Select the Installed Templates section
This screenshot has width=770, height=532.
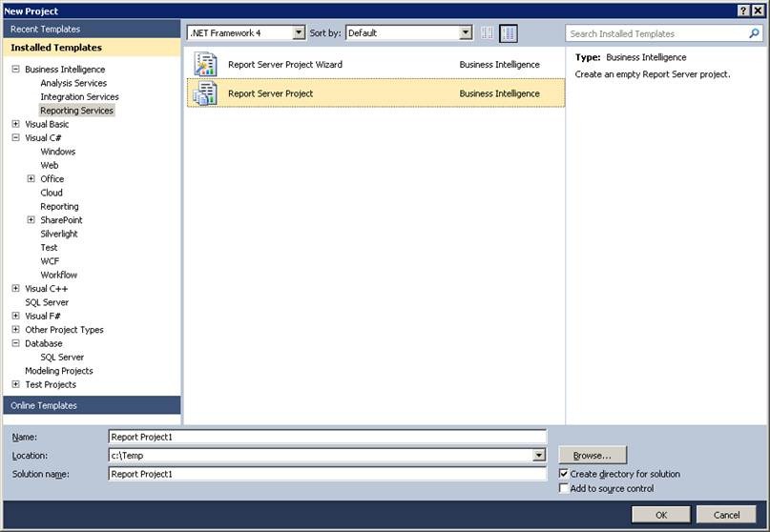[x=92, y=48]
